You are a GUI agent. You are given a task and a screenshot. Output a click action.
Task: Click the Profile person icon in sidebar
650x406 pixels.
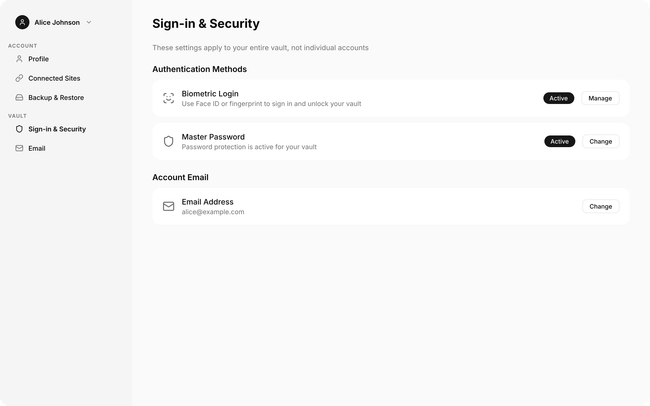pos(19,59)
